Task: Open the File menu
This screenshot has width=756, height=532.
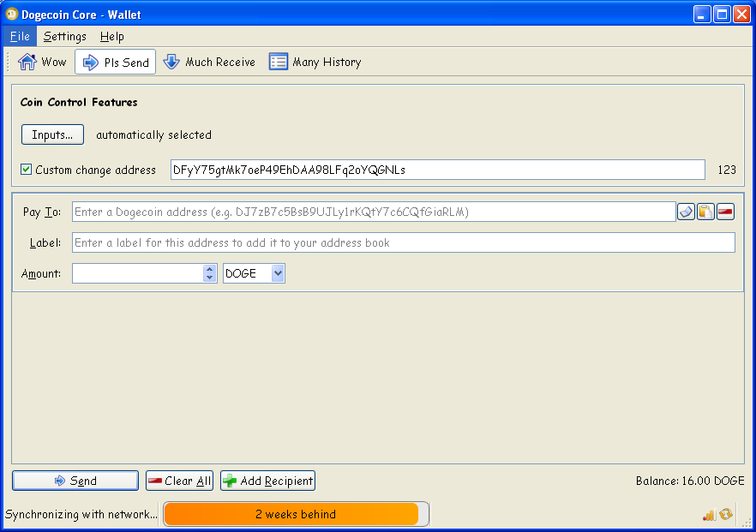Action: (x=20, y=36)
